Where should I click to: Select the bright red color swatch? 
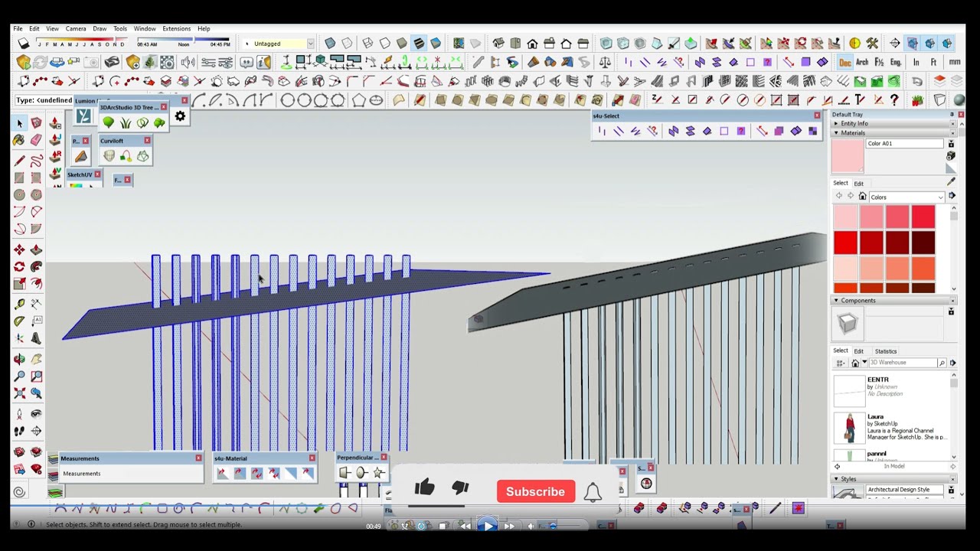(x=845, y=243)
